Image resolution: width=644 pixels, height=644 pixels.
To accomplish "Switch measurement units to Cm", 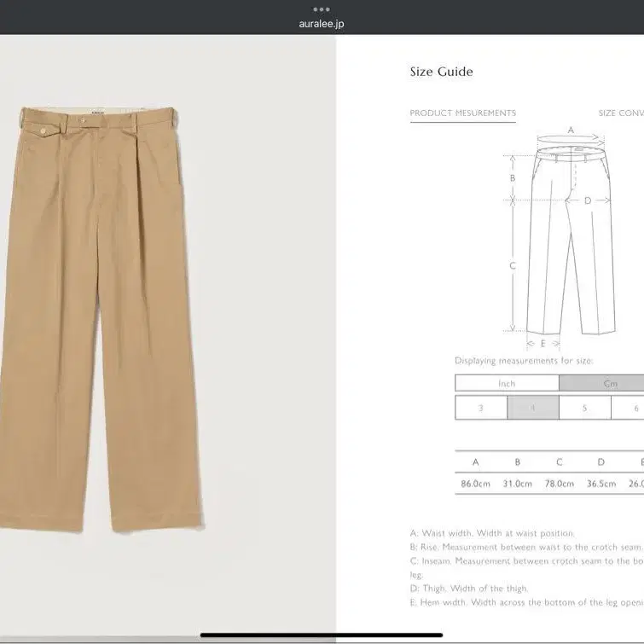I will [x=609, y=384].
